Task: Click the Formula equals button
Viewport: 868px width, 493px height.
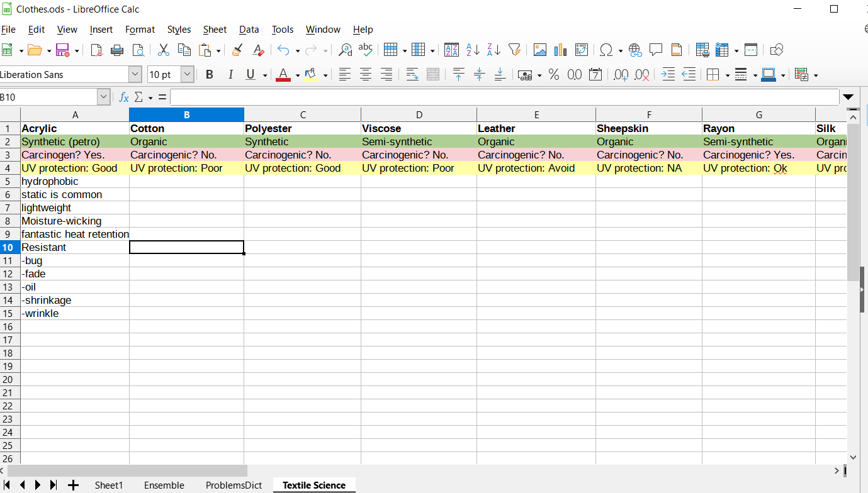Action: click(162, 97)
